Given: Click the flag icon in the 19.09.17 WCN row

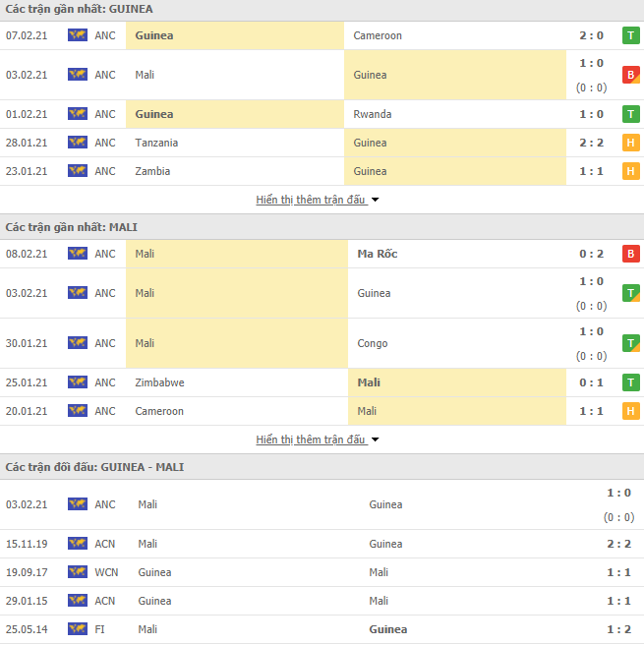Looking at the screenshot, I should click(x=78, y=572).
